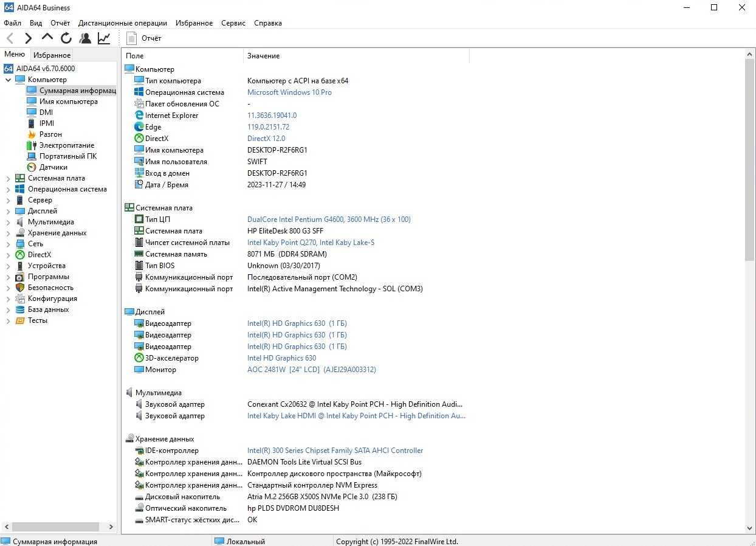Open the Отчёт menu in the menu bar
Image resolution: width=756 pixels, height=546 pixels.
point(60,23)
